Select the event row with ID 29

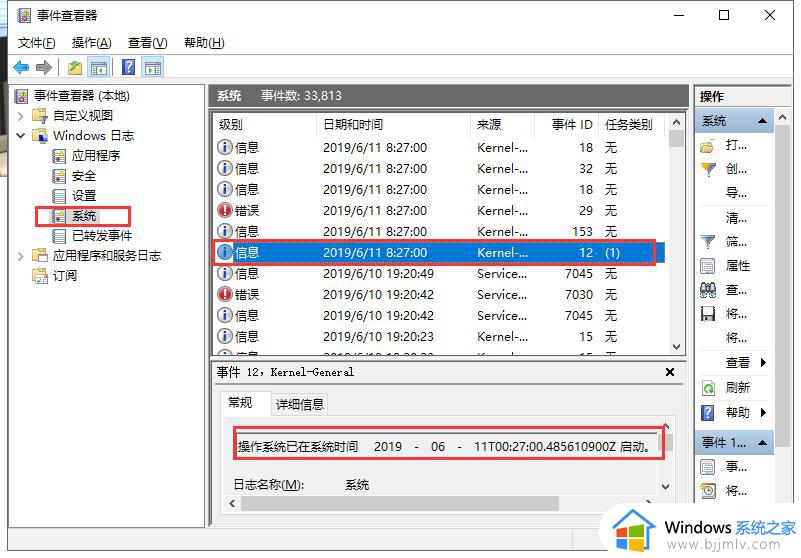[x=439, y=211]
